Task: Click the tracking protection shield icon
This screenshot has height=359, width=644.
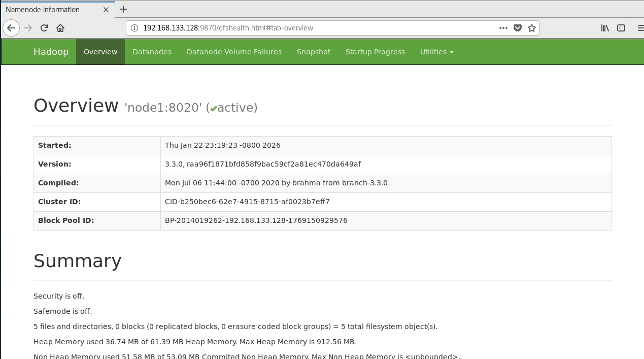Action: [518, 28]
